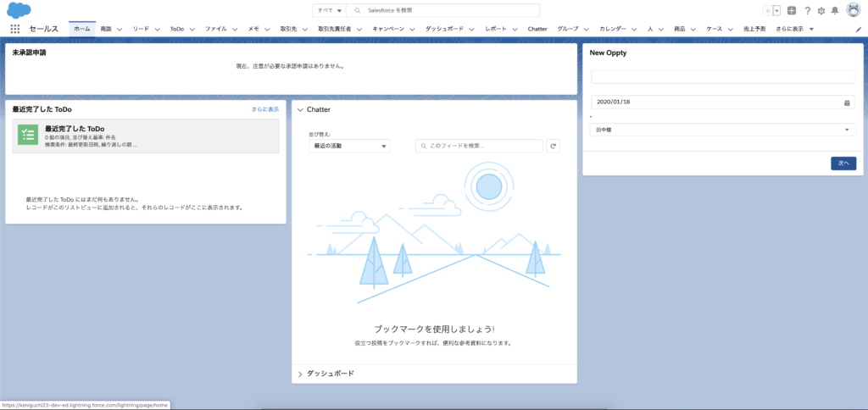The image size is (868, 410).
Task: Expand the 取引先責任者 tab chevron
Action: [x=359, y=29]
